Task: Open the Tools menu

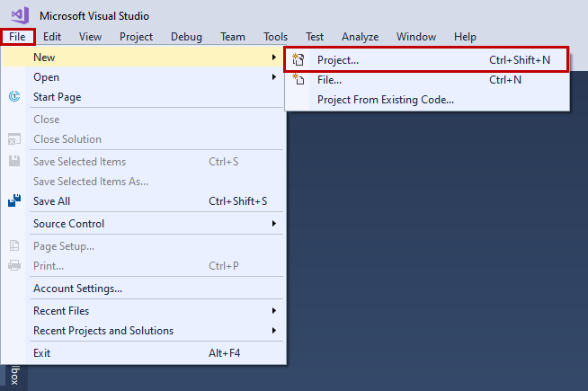Action: pos(275,37)
